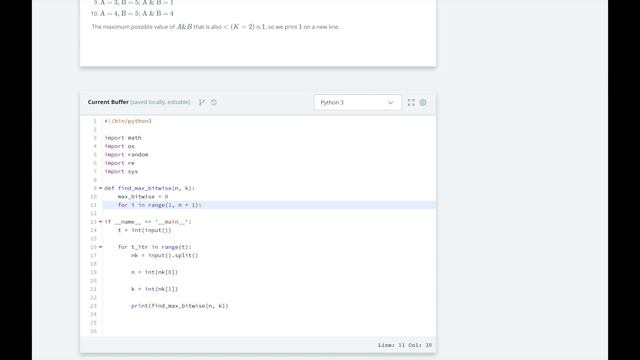Click the 'import sys' code line
This screenshot has height=360, width=640.
pos(121,171)
